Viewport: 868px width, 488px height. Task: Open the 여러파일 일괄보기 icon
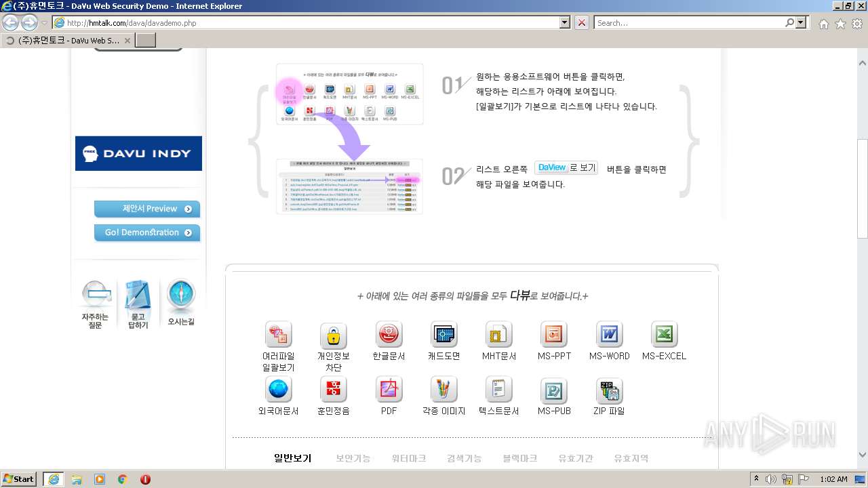coord(279,335)
